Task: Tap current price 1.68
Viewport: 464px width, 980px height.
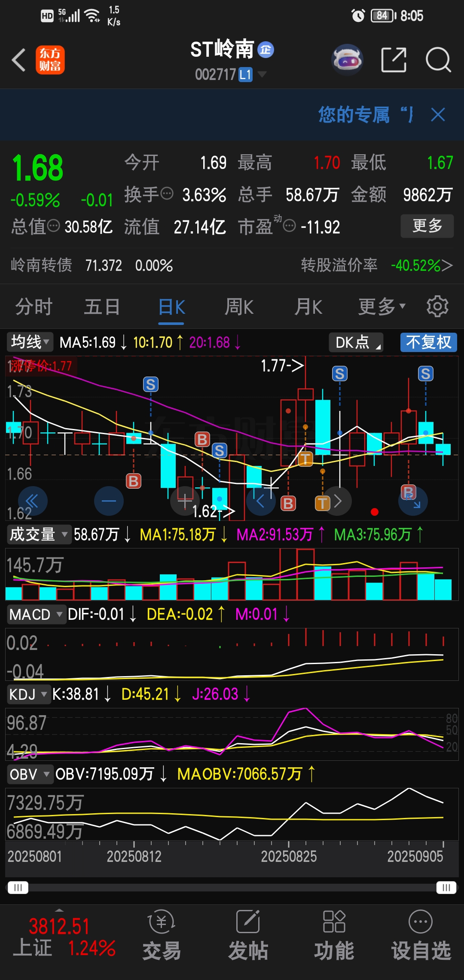Action: (38, 168)
